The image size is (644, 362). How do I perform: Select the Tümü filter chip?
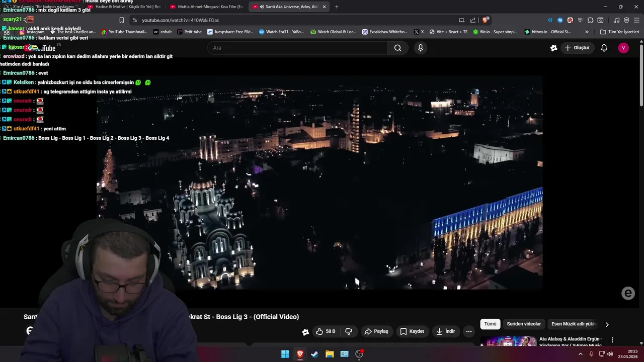click(490, 324)
